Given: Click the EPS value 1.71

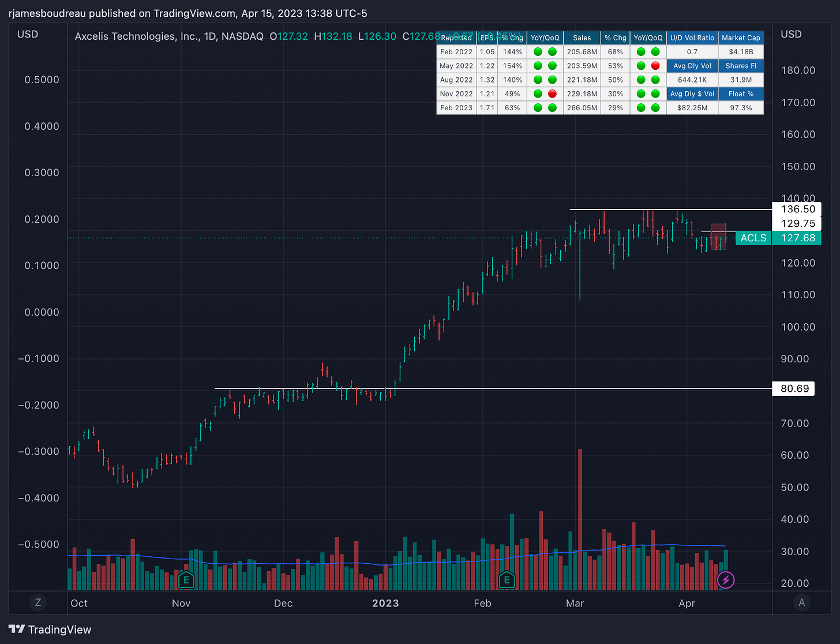Looking at the screenshot, I should click(x=487, y=107).
